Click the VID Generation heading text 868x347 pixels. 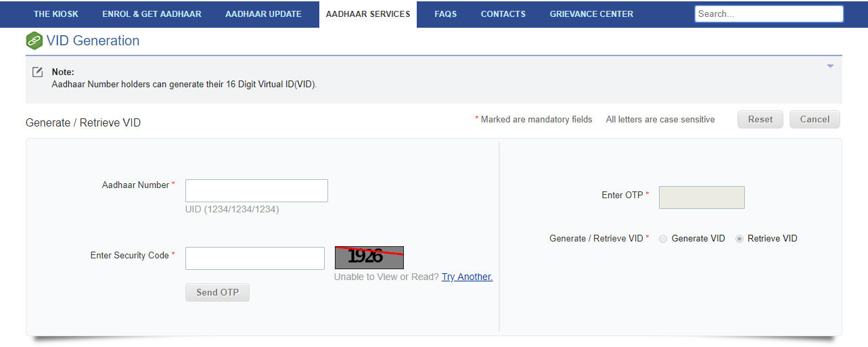pyautogui.click(x=93, y=41)
